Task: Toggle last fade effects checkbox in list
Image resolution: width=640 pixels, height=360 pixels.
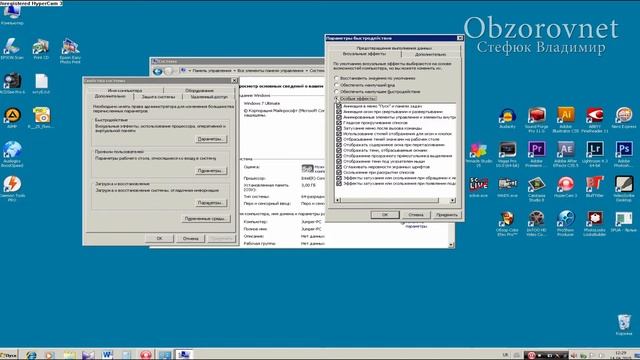Action: (x=339, y=183)
